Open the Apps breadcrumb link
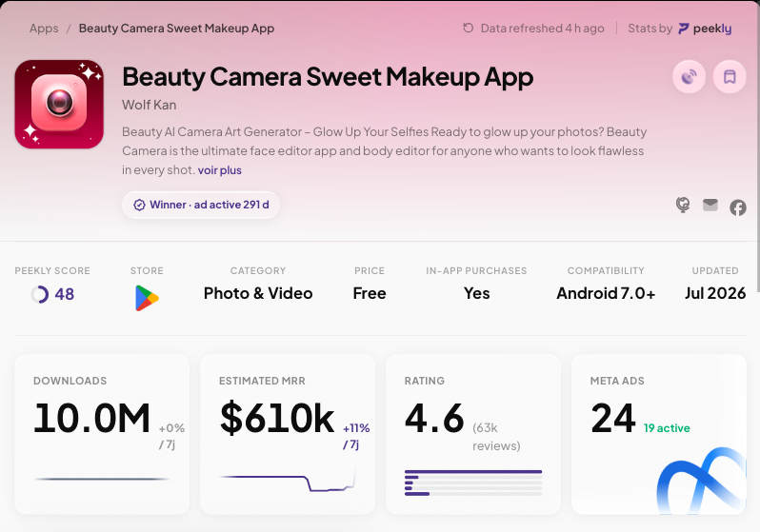760x532 pixels. 44,29
